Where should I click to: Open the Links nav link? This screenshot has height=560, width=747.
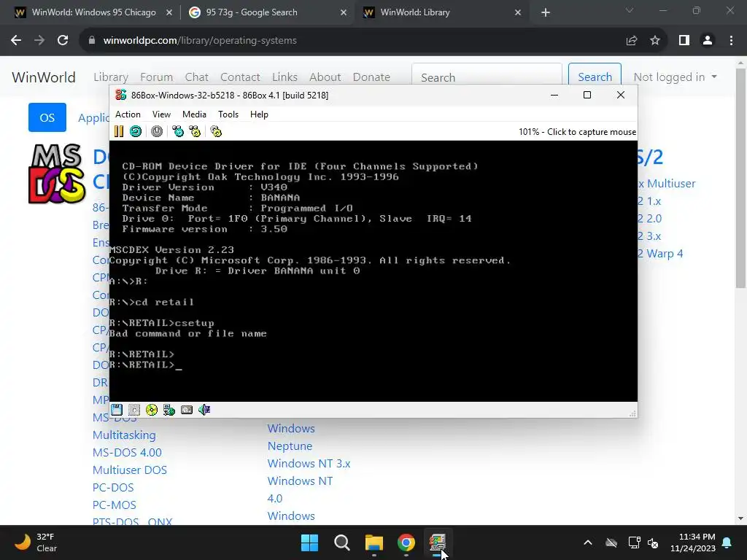[285, 77]
